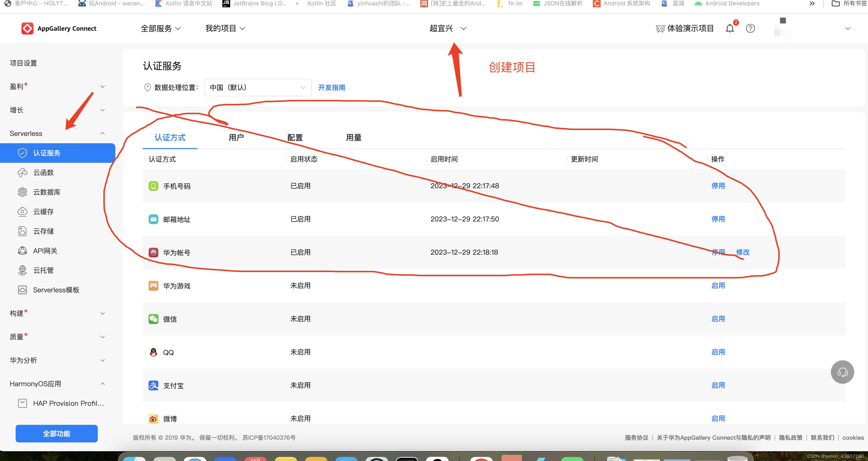The image size is (868, 461).
Task: Open the account menu chevron at top right
Action: [x=848, y=28]
